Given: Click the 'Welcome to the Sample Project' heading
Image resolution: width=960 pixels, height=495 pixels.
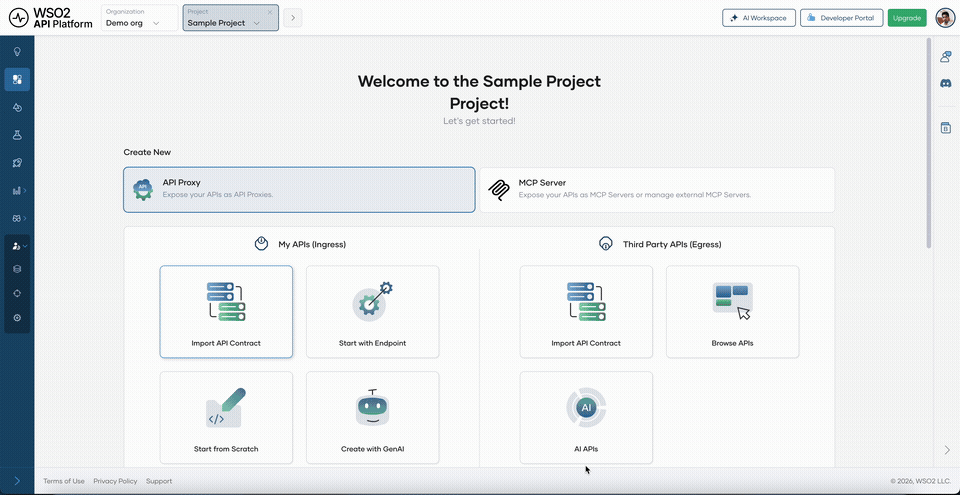Looking at the screenshot, I should click(479, 80).
